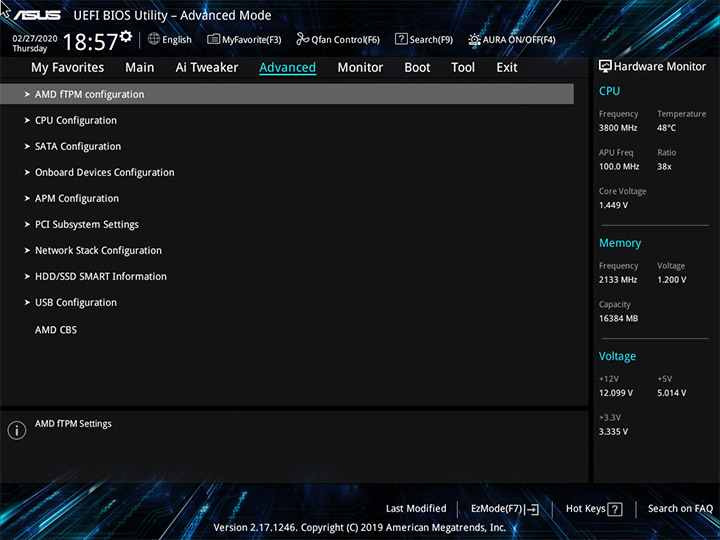Open HDD/SSD SMART Information entry

101,276
